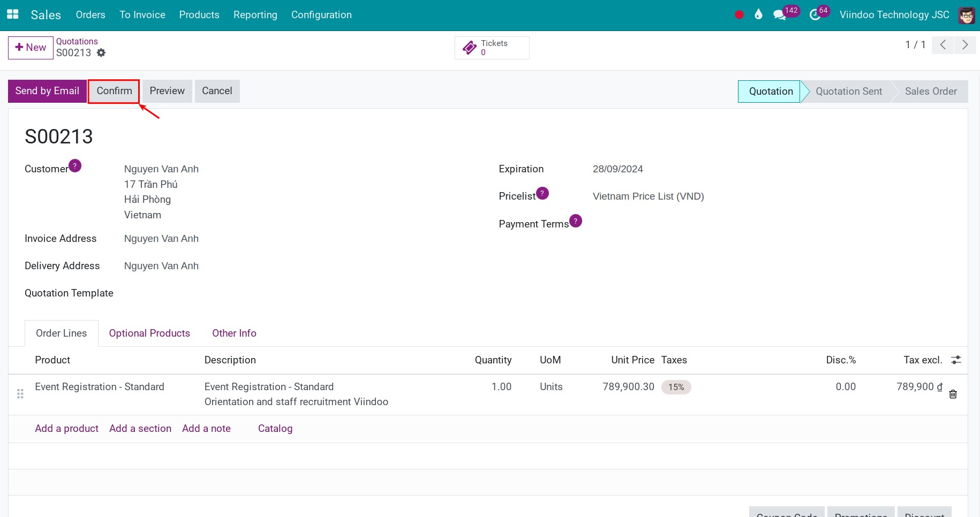This screenshot has width=980, height=517.
Task: Open the user avatar menu
Action: coord(966,15)
